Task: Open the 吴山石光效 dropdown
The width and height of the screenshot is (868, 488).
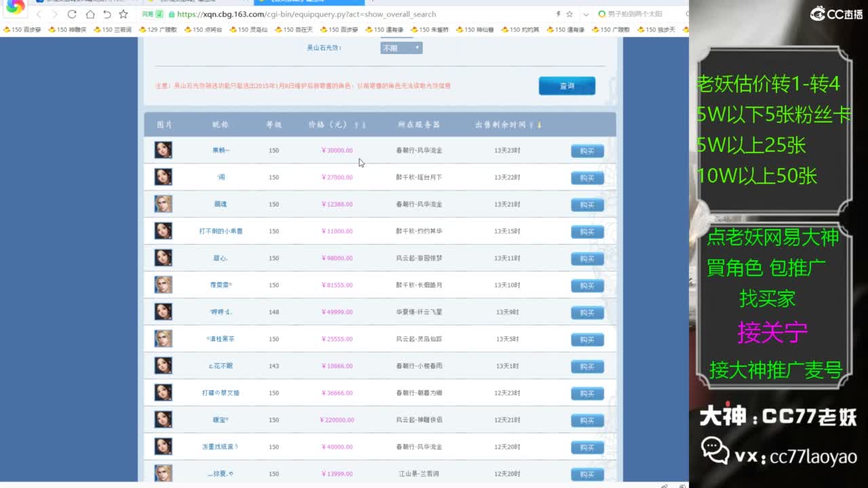Action: tap(401, 48)
